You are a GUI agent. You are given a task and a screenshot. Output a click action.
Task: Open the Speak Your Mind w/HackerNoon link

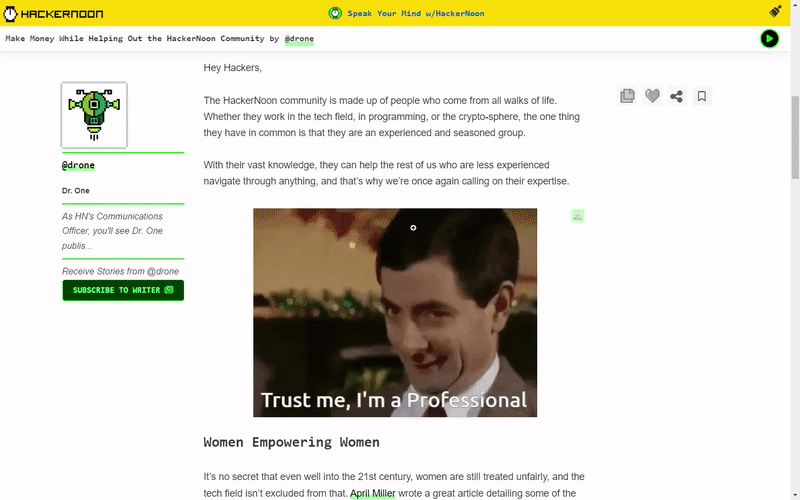416,13
